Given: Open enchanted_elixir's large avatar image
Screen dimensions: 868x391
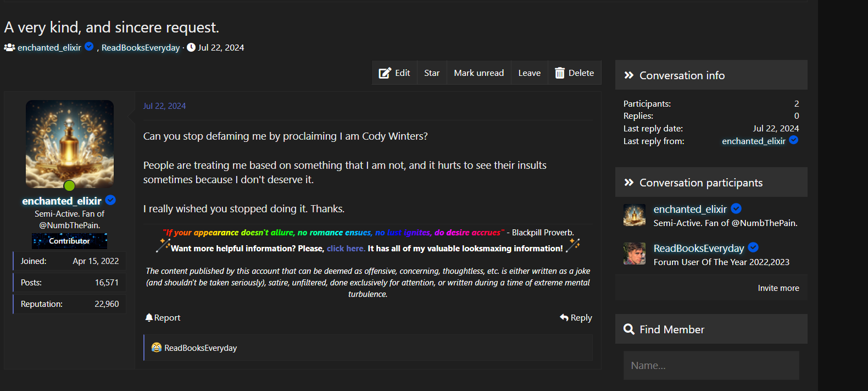Looking at the screenshot, I should coord(70,144).
